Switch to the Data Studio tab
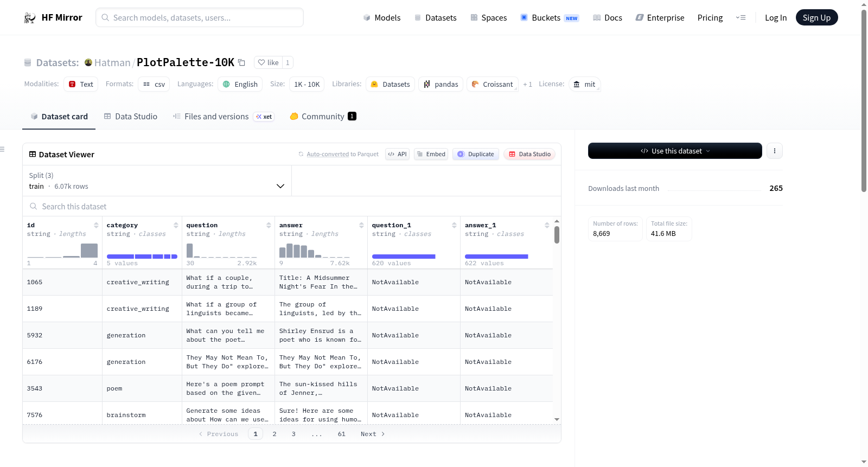 pos(130,117)
